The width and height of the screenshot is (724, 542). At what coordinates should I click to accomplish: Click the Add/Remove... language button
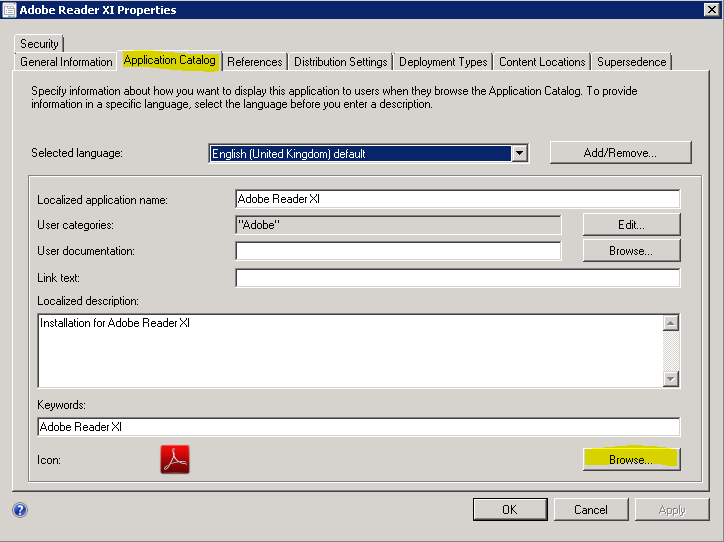tap(621, 153)
